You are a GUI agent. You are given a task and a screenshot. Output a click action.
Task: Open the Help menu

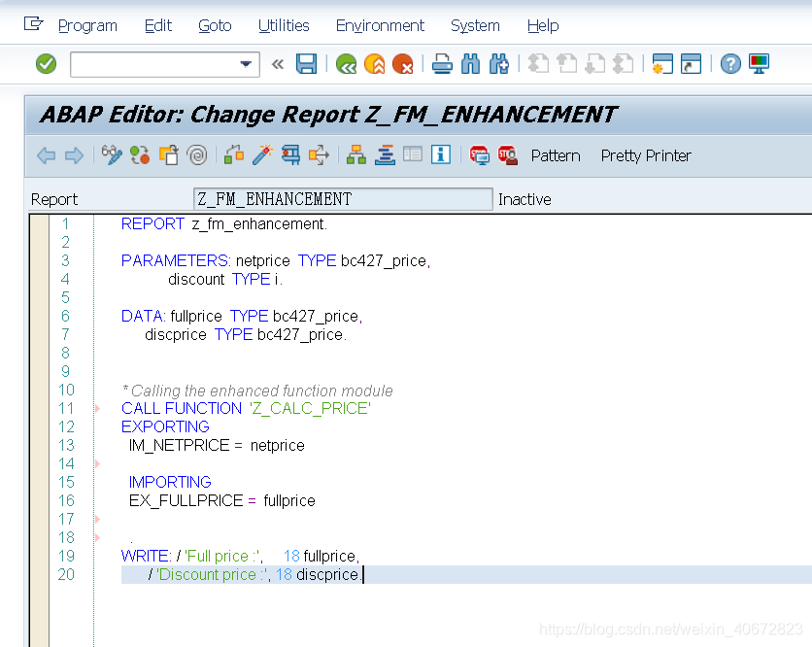(x=543, y=25)
